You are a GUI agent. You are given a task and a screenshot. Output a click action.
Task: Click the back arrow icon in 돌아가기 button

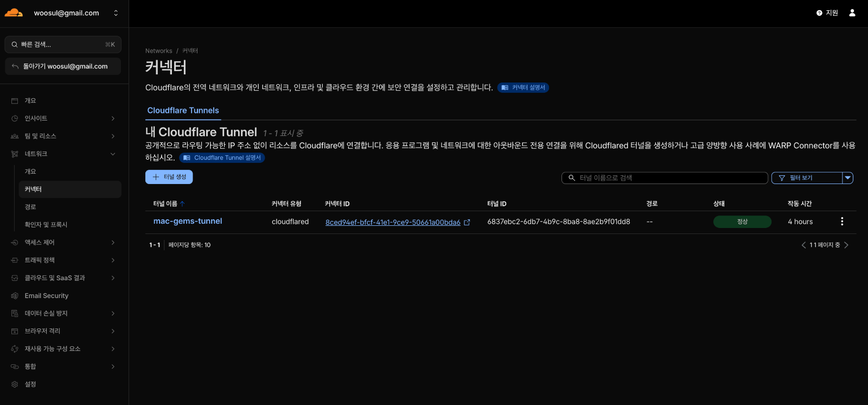[15, 67]
